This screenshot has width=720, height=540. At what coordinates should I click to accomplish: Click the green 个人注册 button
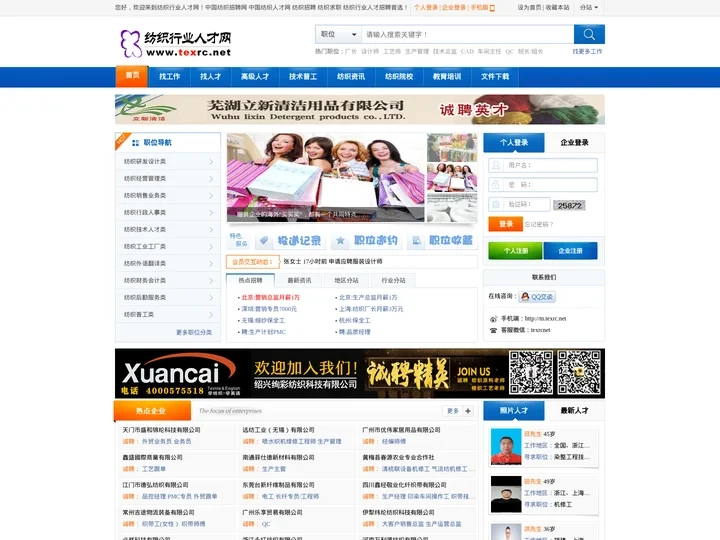coord(515,251)
